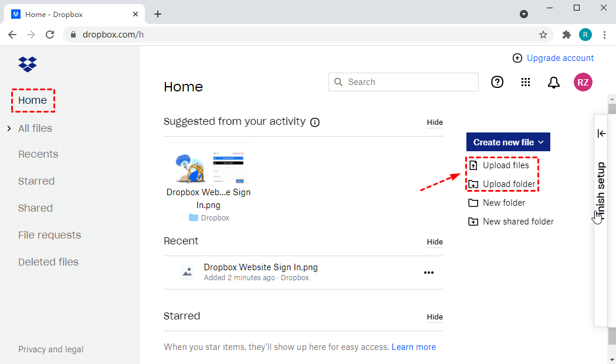Click the site lock icon
The height and width of the screenshot is (364, 616).
(73, 35)
